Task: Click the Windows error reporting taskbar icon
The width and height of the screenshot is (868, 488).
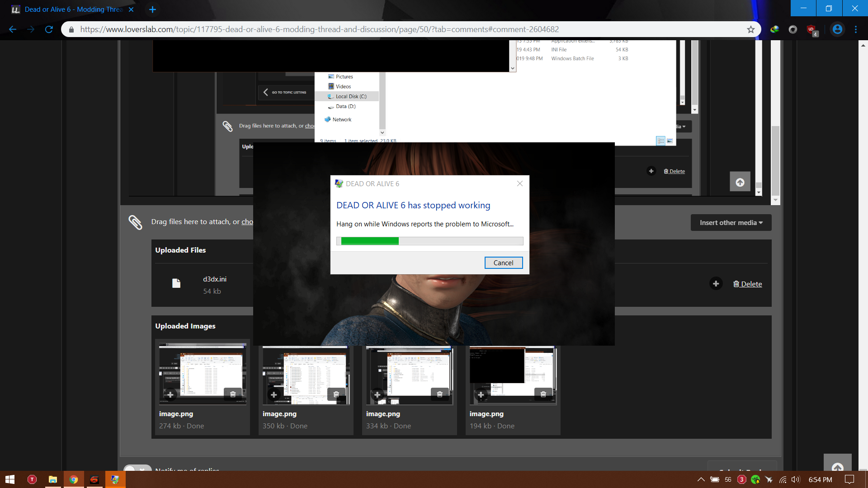Action: point(115,479)
